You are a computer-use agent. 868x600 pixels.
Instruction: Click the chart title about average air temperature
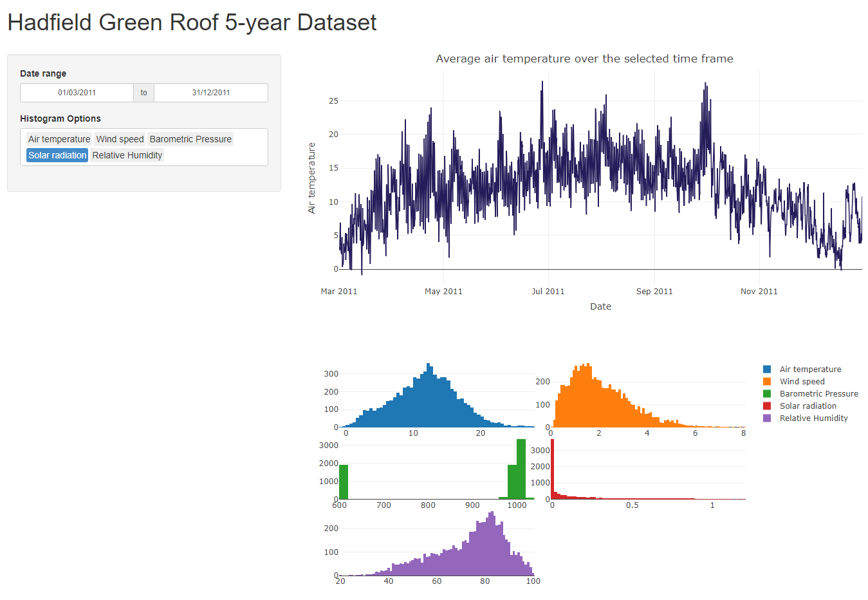tap(584, 59)
